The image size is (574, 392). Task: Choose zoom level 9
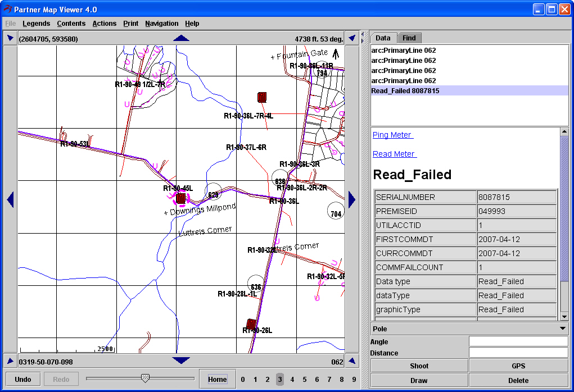354,380
